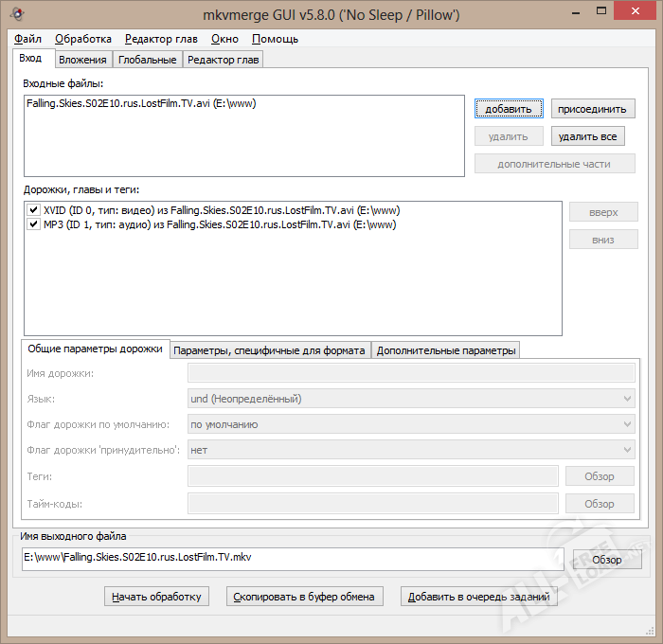The image size is (663, 644).
Task: Switch to the Глобальные tab
Action: point(147,60)
